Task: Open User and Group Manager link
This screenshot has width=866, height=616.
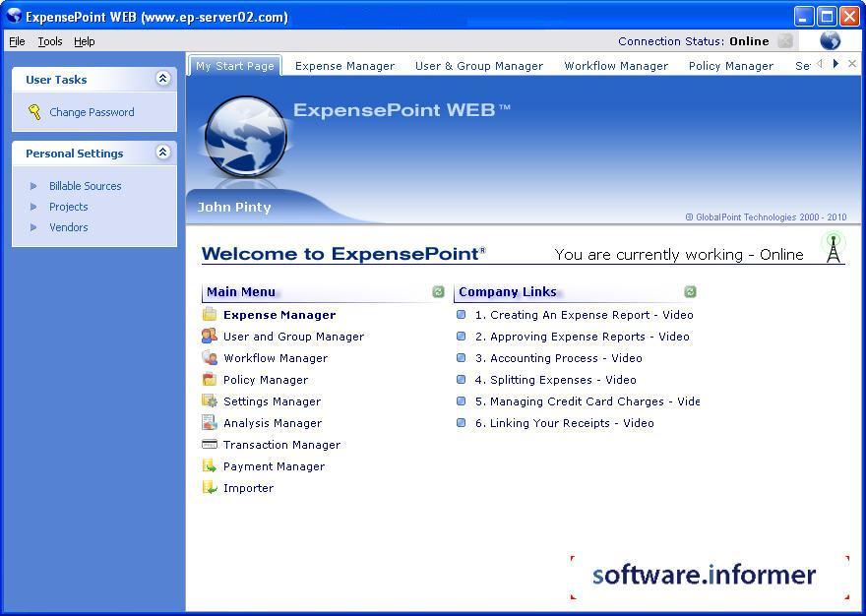Action: (294, 337)
